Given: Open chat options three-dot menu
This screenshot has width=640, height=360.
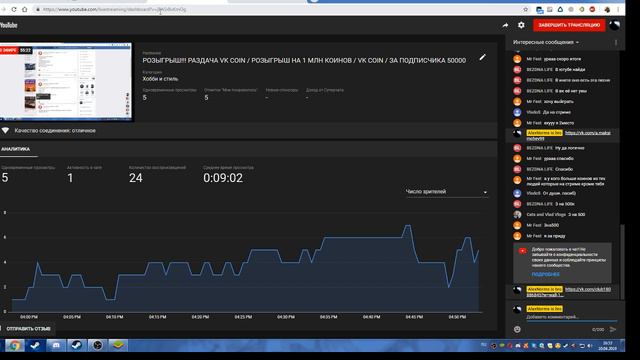Looking at the screenshot, I should pos(616,42).
